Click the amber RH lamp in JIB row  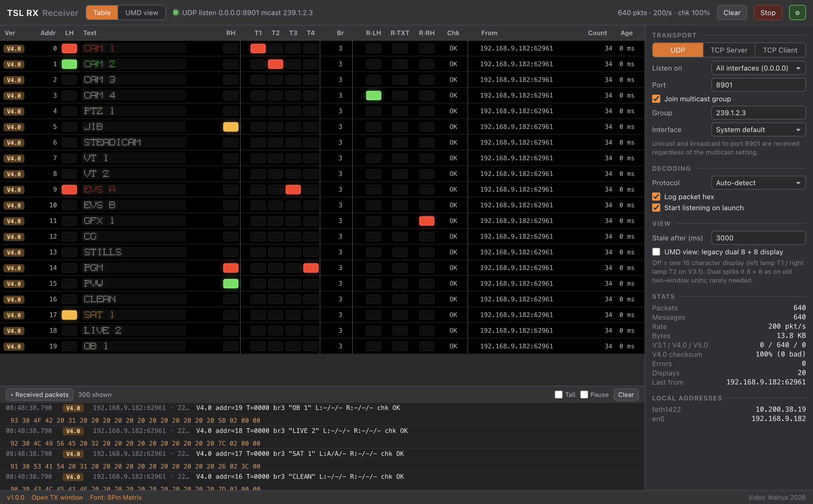pyautogui.click(x=231, y=127)
